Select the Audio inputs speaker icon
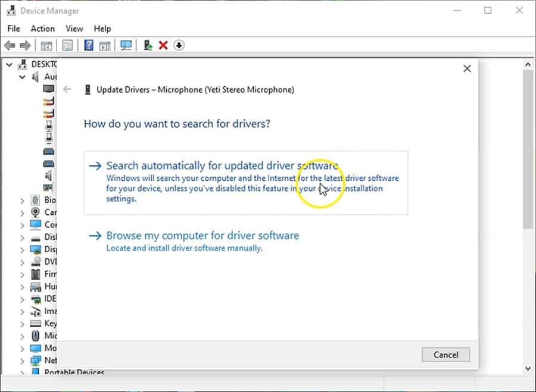 pos(35,77)
